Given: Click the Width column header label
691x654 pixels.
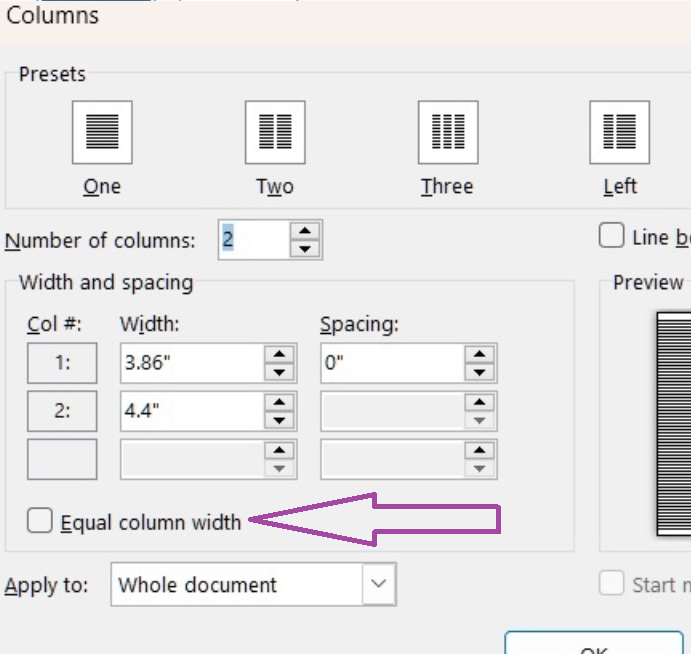Looking at the screenshot, I should [150, 324].
